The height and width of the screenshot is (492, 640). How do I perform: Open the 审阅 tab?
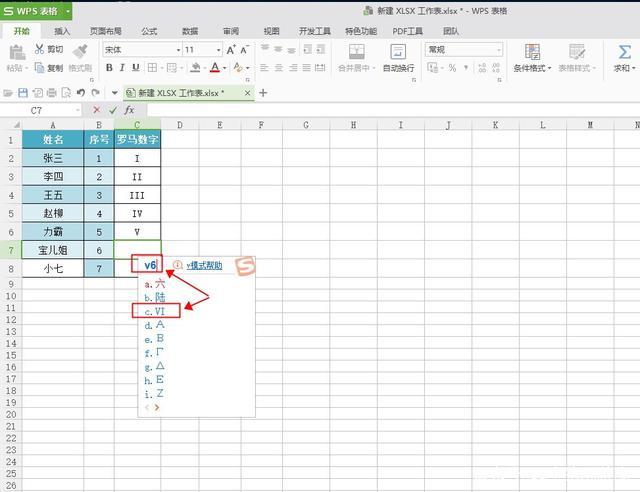[x=231, y=31]
